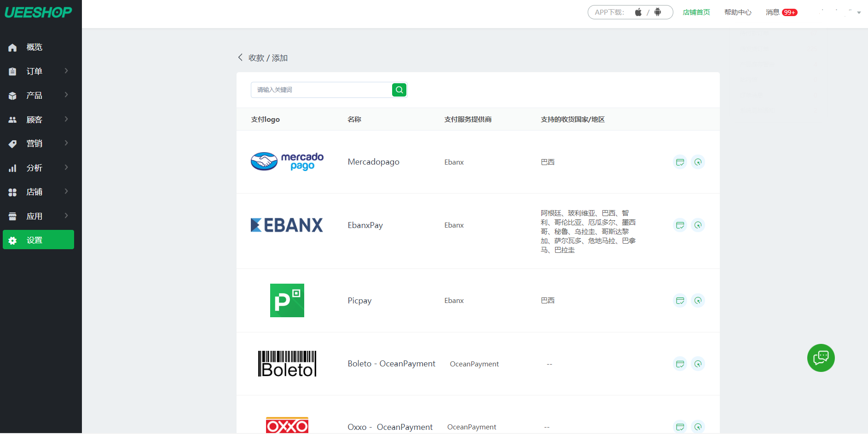The width and height of the screenshot is (868, 434).
Task: Expand the 产品 submenu chevron
Action: point(66,95)
